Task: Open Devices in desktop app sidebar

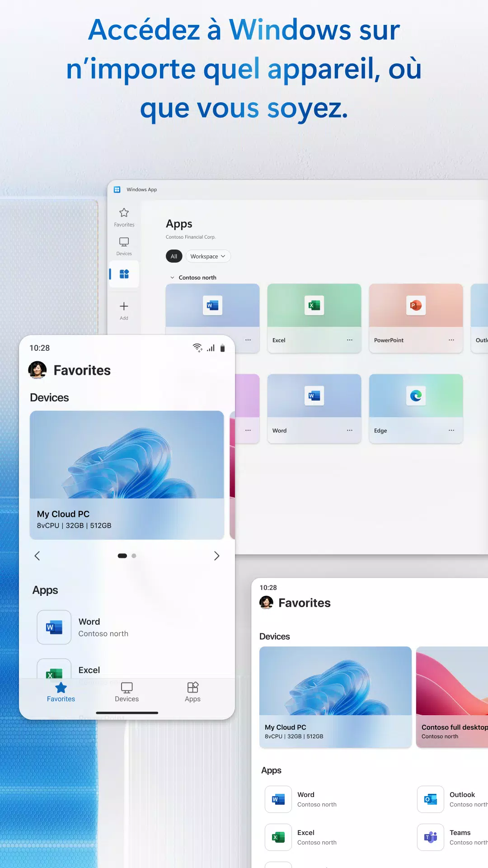Action: (124, 246)
